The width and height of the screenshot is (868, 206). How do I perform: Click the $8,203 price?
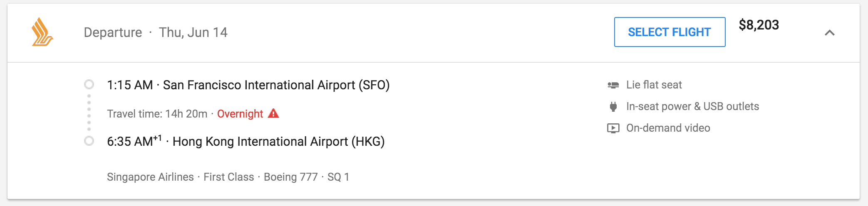(759, 25)
